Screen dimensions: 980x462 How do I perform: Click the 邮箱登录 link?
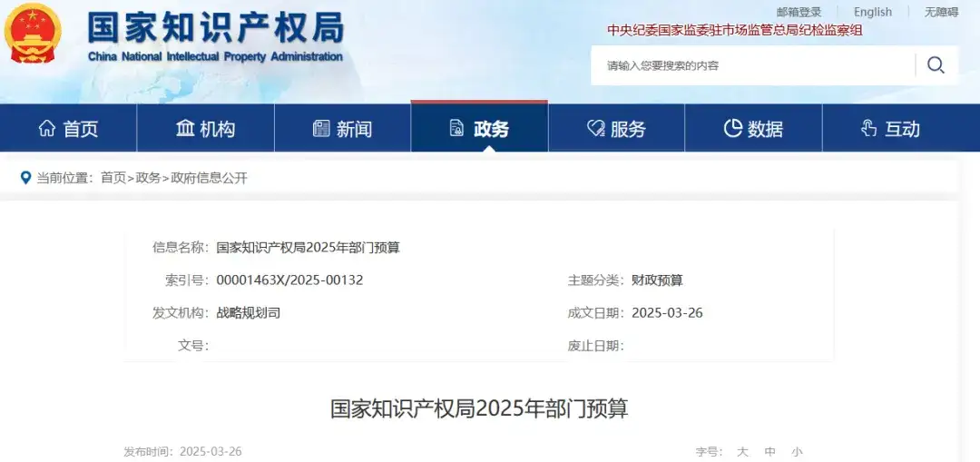pos(799,12)
